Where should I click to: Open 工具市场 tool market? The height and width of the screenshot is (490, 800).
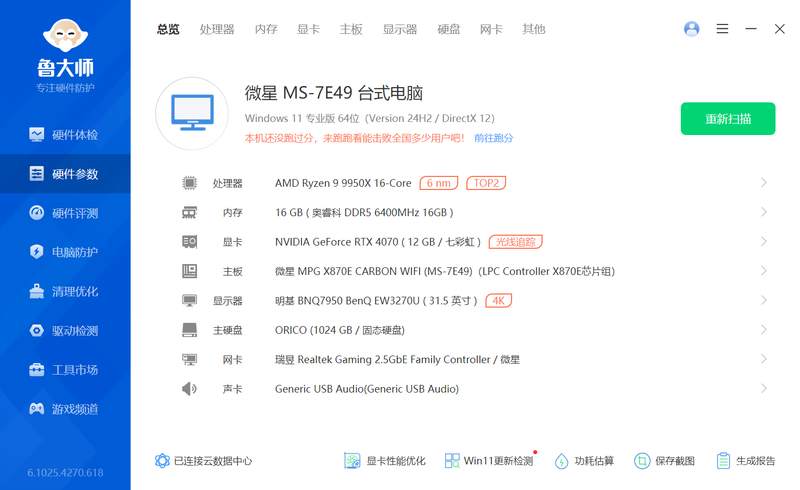point(65,370)
